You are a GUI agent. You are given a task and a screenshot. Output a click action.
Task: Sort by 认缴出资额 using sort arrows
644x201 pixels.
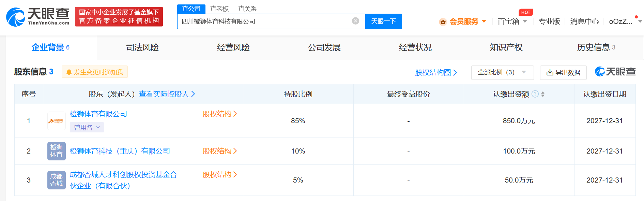point(543,94)
